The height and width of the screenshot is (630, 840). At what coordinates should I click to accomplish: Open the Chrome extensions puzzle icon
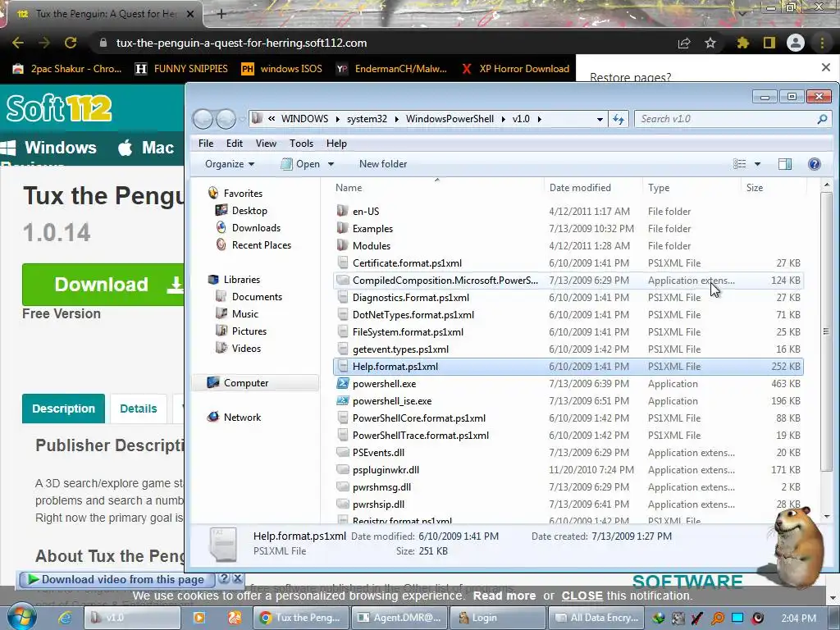click(742, 43)
